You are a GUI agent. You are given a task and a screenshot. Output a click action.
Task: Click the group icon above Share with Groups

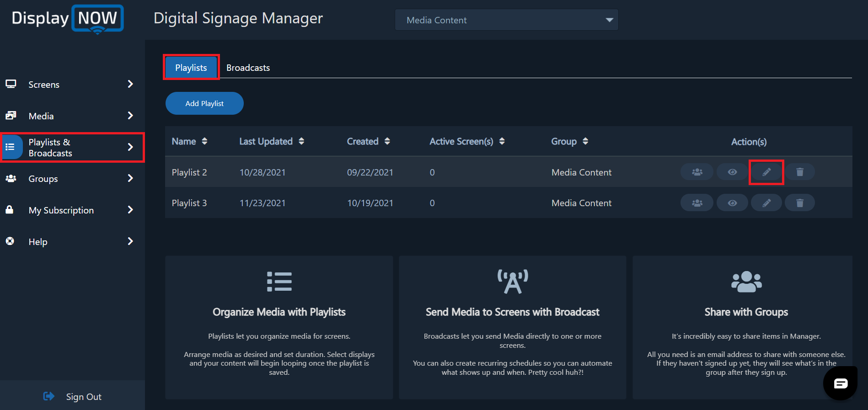(x=746, y=282)
